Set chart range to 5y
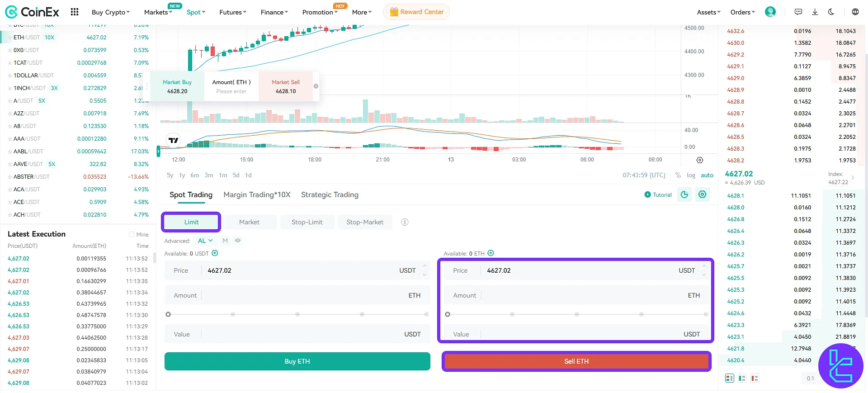Screen dimensions: 868x393 (x=170, y=175)
